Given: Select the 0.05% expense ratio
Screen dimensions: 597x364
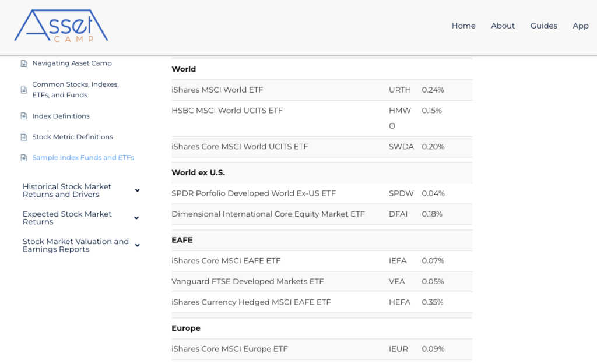Looking at the screenshot, I should 433,282.
